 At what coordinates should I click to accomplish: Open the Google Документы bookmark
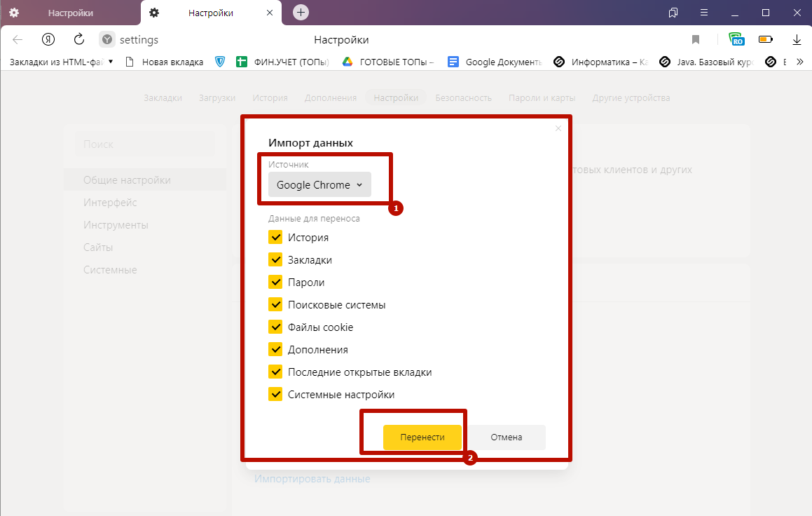[495, 62]
